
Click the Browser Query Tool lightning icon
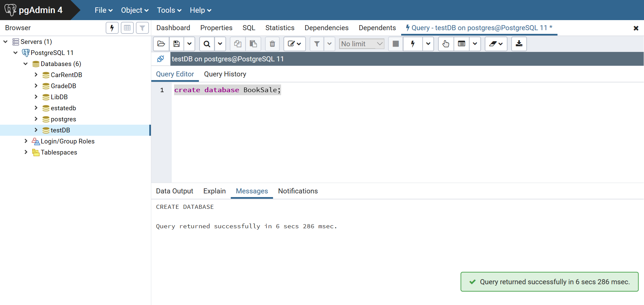pyautogui.click(x=112, y=28)
